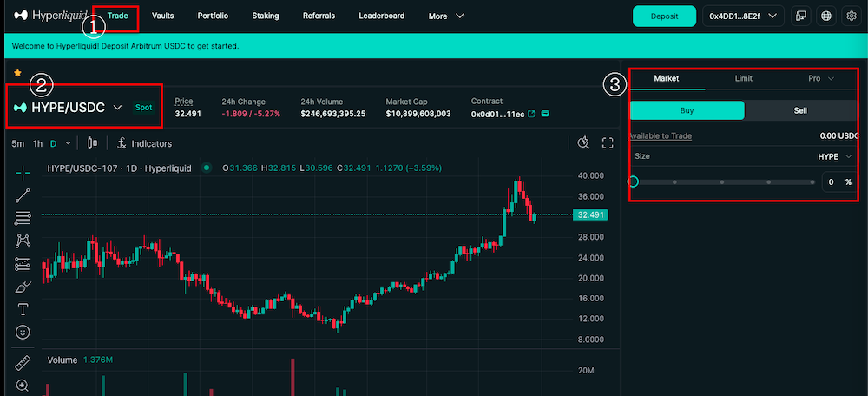The height and width of the screenshot is (396, 868).
Task: Open the Pro order type dropdown
Action: point(820,79)
